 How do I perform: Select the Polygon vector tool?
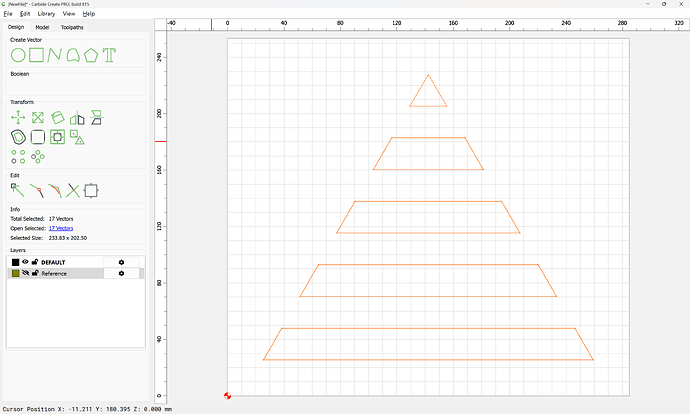pyautogui.click(x=91, y=55)
